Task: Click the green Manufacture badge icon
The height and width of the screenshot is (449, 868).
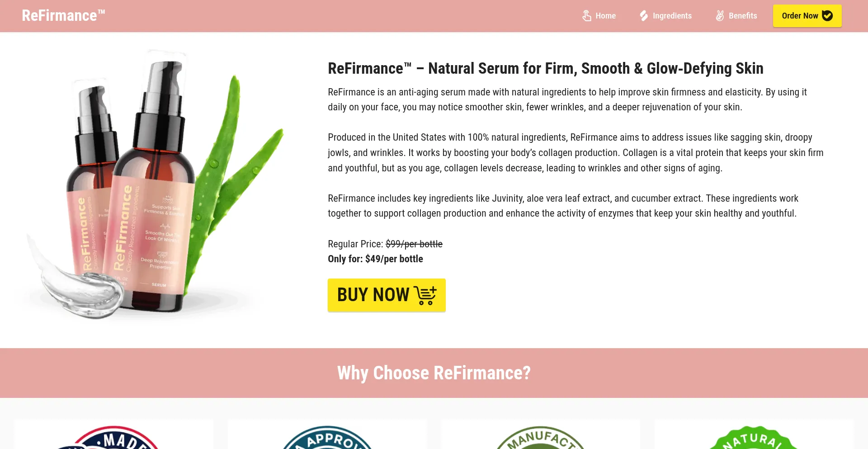Action: tap(540, 437)
